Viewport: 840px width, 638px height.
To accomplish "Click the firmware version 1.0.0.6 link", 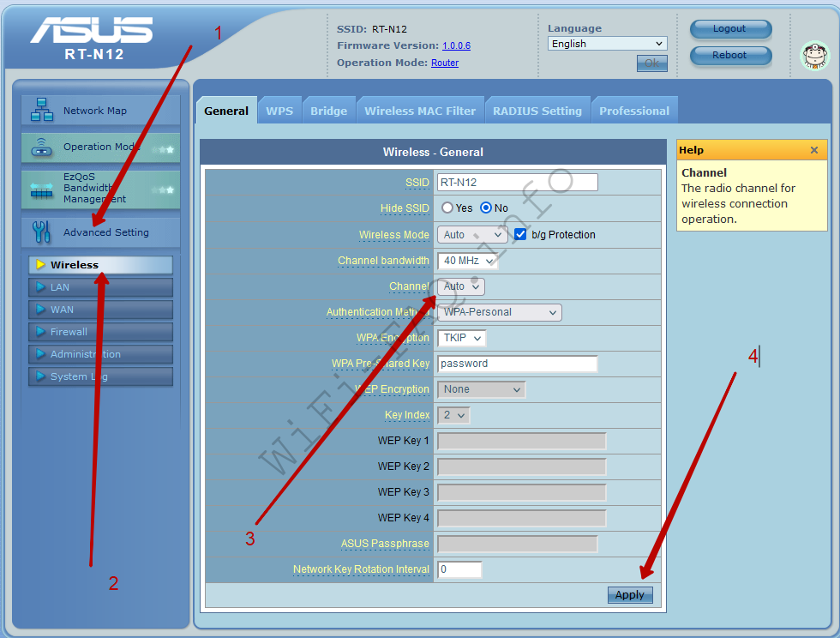I will point(456,45).
